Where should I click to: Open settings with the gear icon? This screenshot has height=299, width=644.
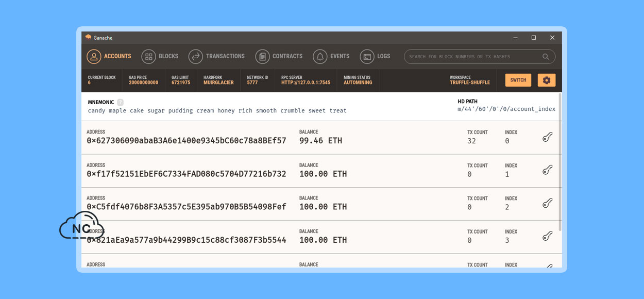(x=547, y=80)
